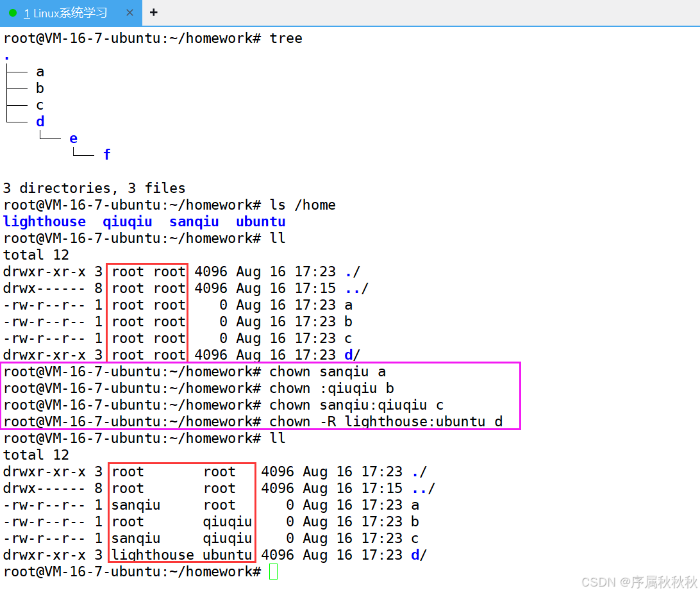The height and width of the screenshot is (593, 700).
Task: Click file 'b' in the tree listing
Action: pos(40,88)
